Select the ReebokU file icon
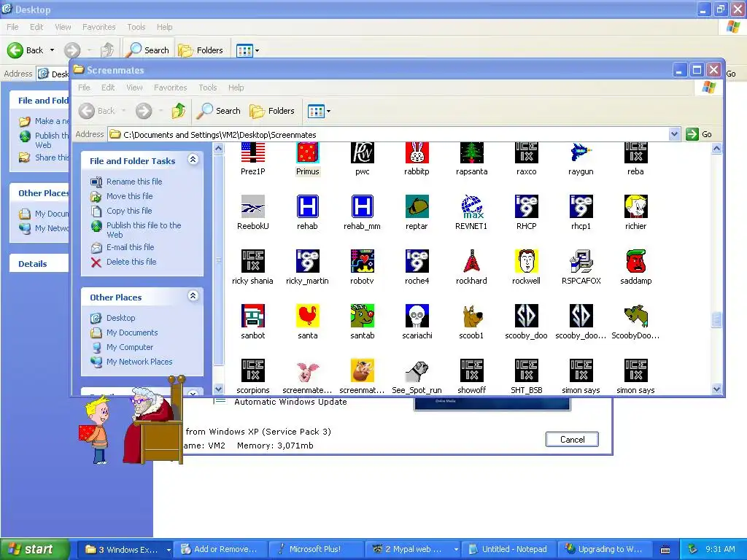This screenshot has width=747, height=560. (253, 206)
